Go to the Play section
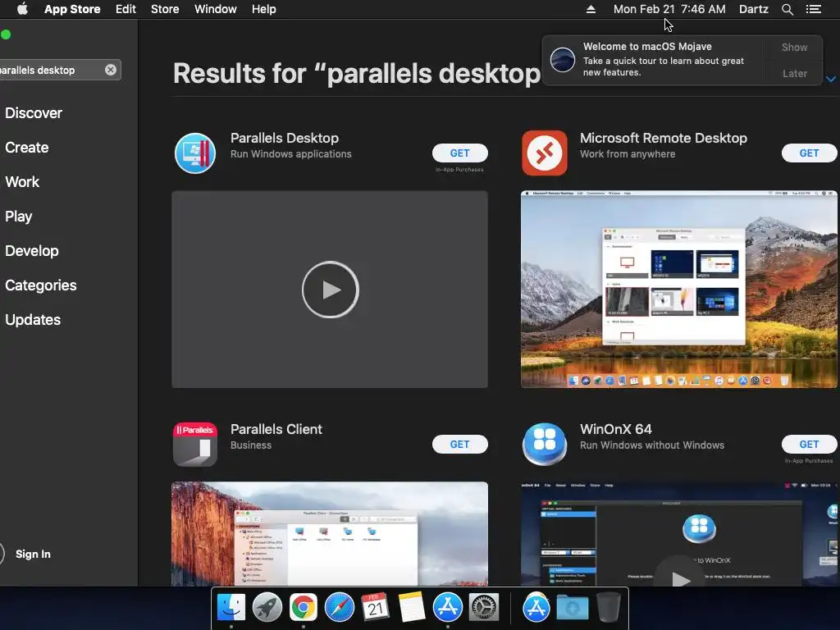Screen dimensions: 840x630 click(x=19, y=217)
